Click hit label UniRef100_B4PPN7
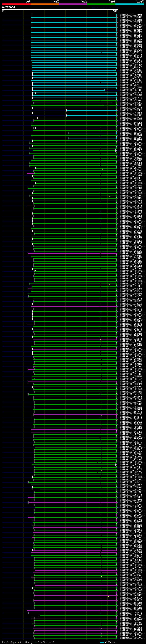146x644 pixels. pos(131,254)
